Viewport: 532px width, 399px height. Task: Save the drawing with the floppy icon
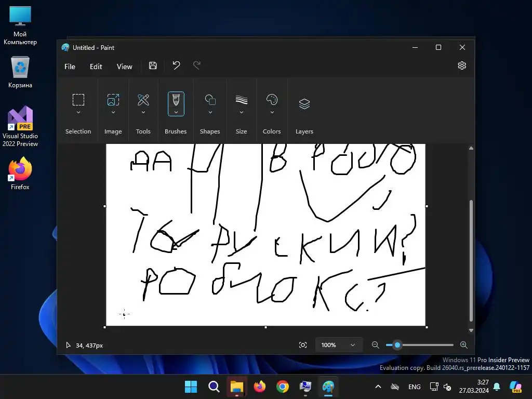point(153,65)
